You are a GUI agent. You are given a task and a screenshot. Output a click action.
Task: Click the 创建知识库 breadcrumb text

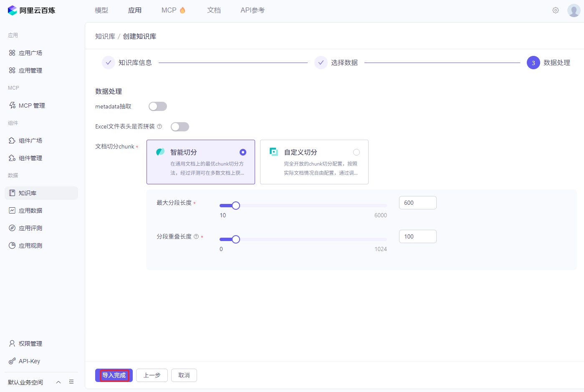click(x=139, y=36)
